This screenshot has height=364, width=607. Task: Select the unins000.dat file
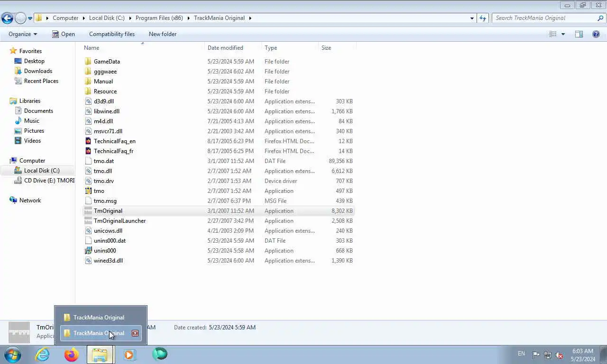(x=219, y=241)
